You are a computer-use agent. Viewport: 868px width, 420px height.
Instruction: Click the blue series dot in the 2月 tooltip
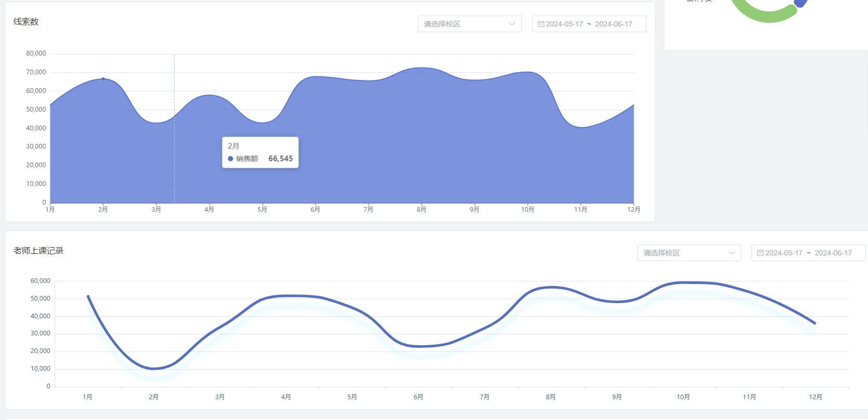[x=230, y=159]
